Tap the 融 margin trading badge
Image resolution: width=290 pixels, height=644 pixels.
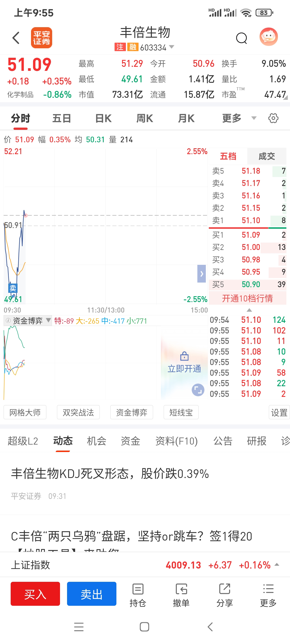[x=133, y=47]
